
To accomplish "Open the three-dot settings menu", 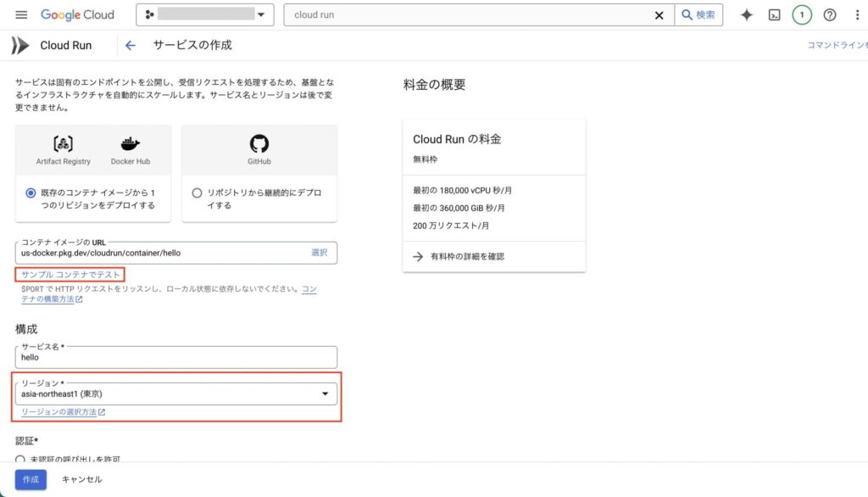I will click(x=857, y=15).
